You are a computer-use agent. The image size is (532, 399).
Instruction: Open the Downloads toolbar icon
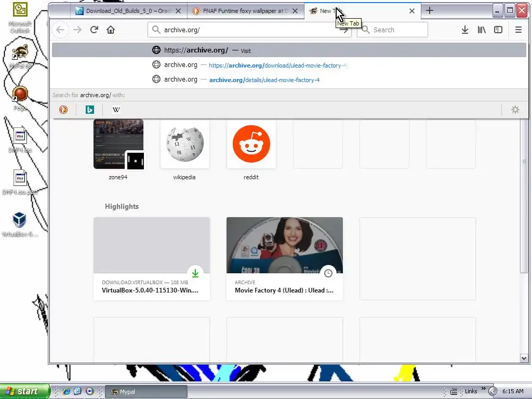click(465, 30)
